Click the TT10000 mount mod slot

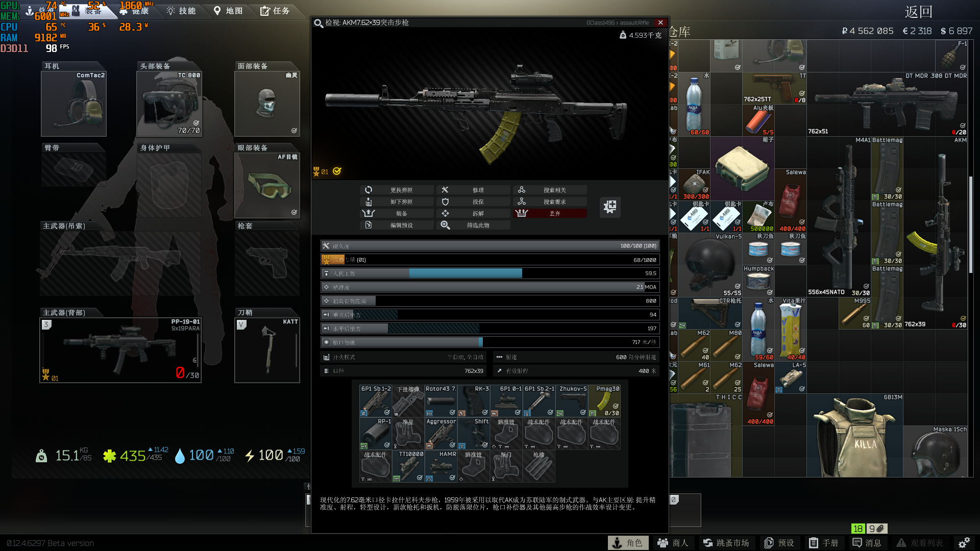408,466
